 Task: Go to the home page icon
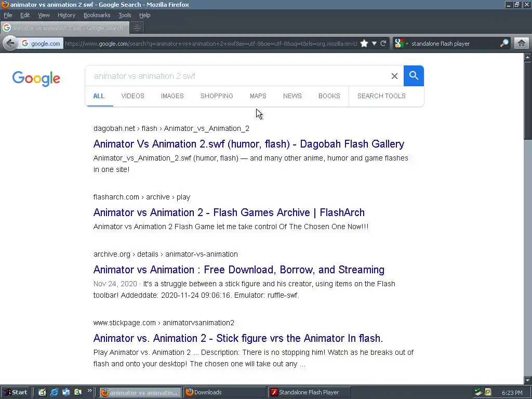(522, 44)
